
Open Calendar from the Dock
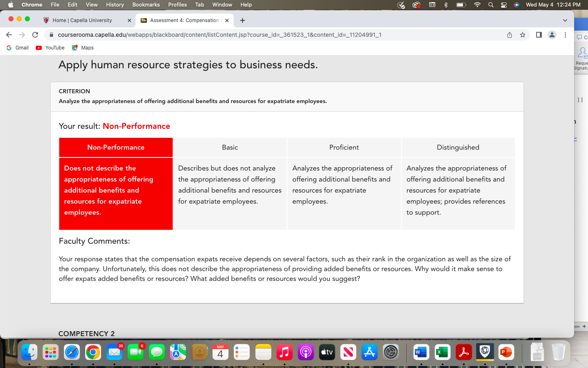[220, 352]
